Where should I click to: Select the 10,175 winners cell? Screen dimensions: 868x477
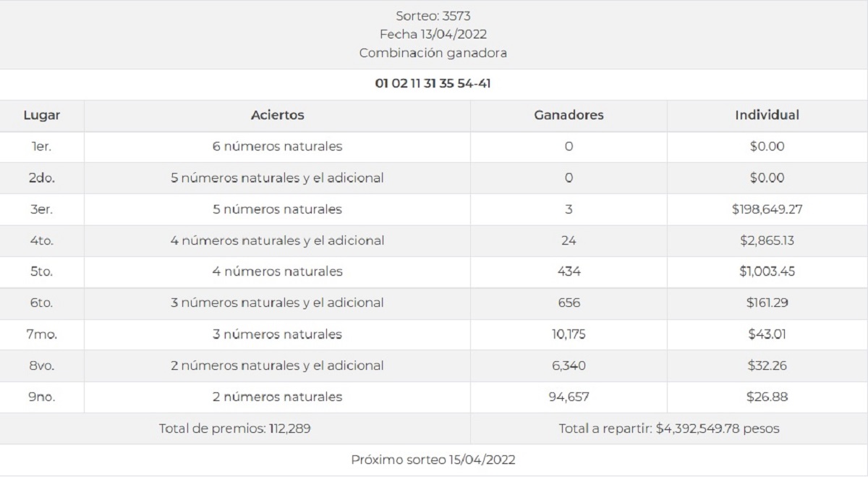[569, 334]
